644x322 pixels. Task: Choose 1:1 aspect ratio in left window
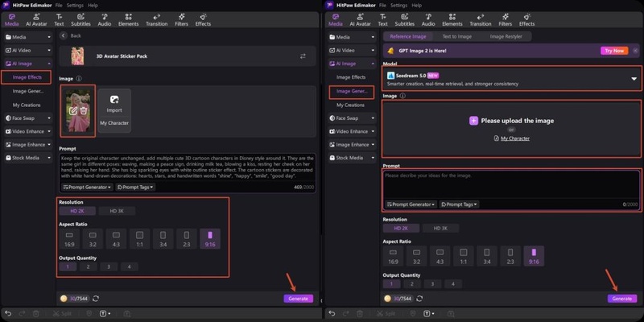pos(139,239)
